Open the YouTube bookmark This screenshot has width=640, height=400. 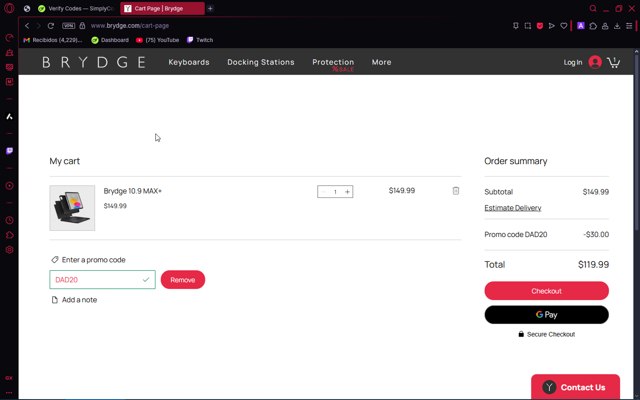pyautogui.click(x=158, y=40)
